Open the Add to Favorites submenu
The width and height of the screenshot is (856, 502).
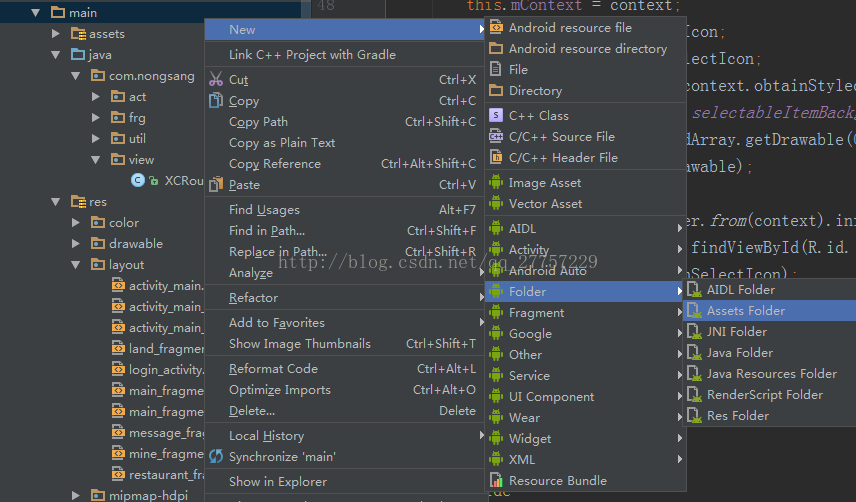(345, 322)
